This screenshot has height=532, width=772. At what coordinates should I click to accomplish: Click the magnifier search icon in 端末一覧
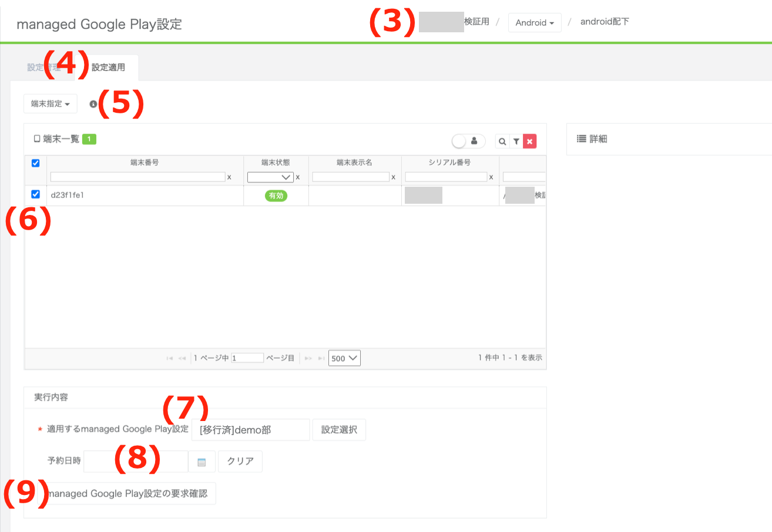click(502, 142)
